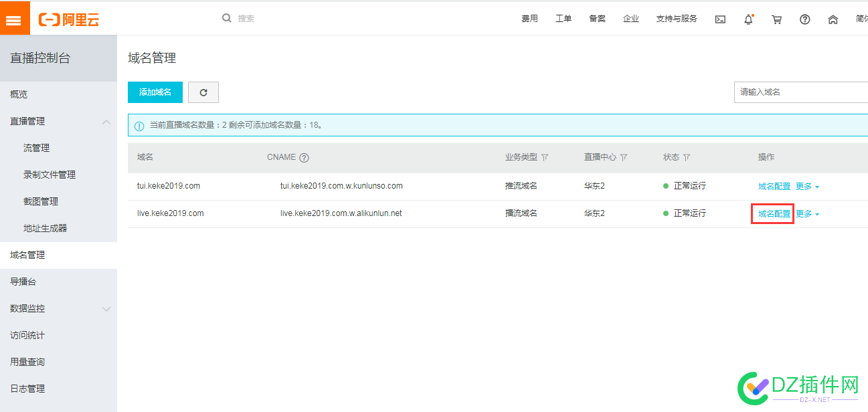Open 备案 in top navigation
Image resolution: width=868 pixels, height=412 pixels.
click(x=597, y=19)
